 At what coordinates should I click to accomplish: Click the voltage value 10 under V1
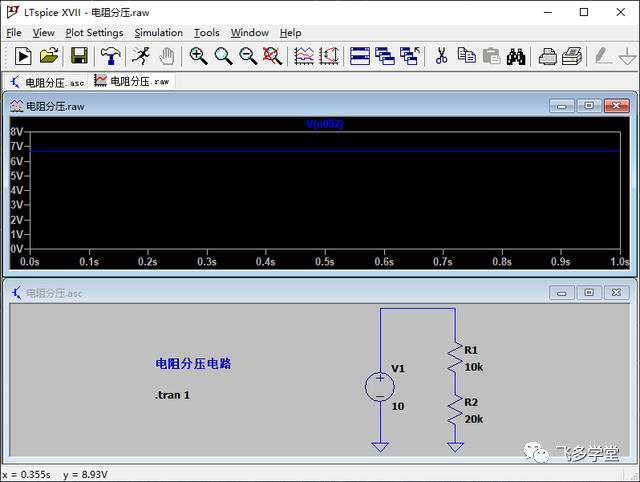(x=398, y=406)
